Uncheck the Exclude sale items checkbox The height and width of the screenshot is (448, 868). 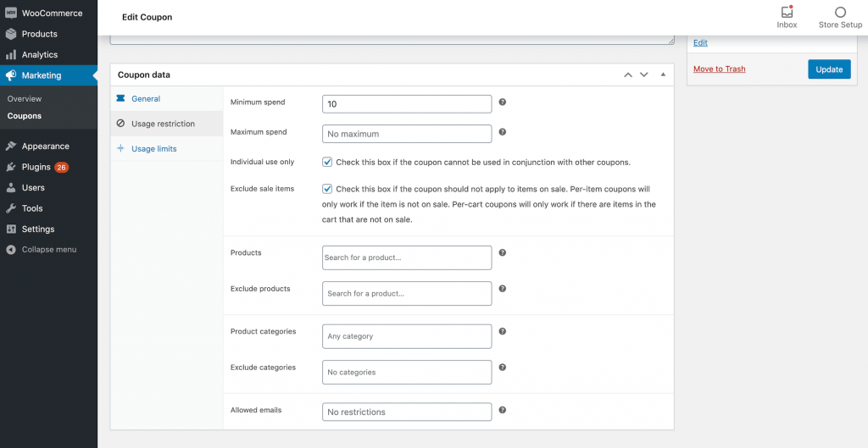pyautogui.click(x=327, y=189)
